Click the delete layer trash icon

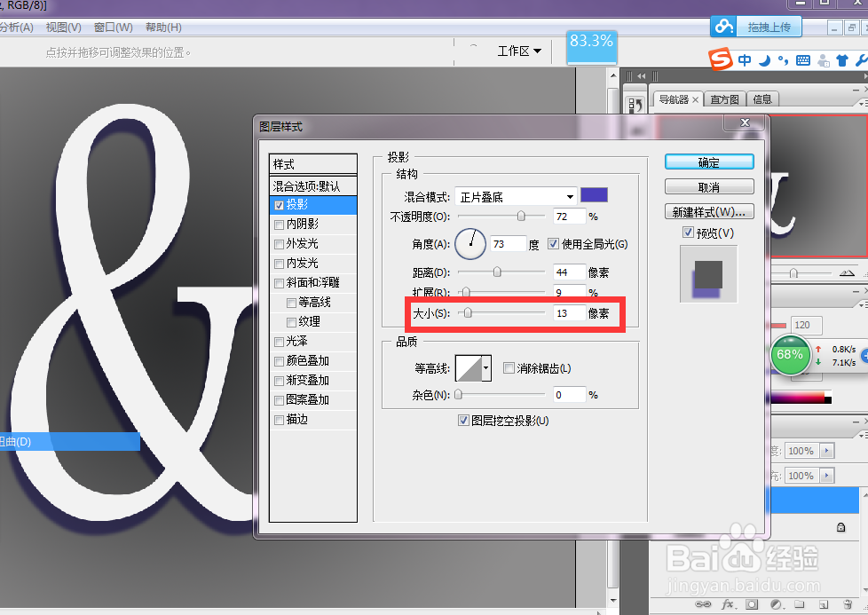848,604
